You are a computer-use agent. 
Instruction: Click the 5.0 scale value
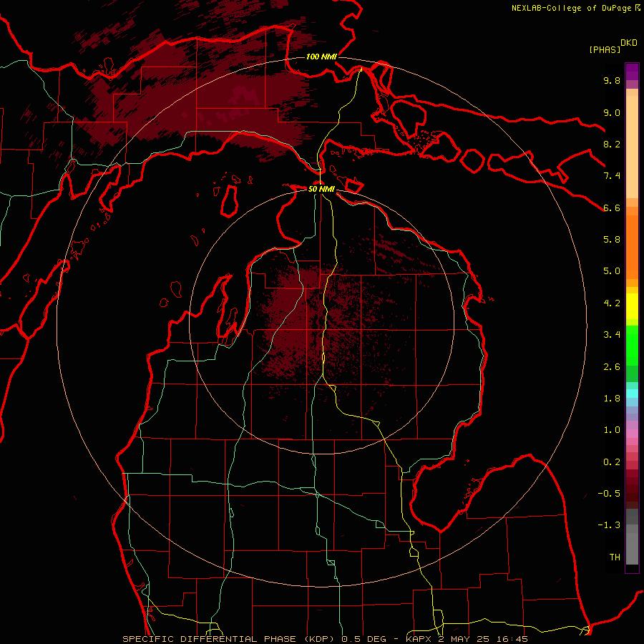(x=612, y=271)
